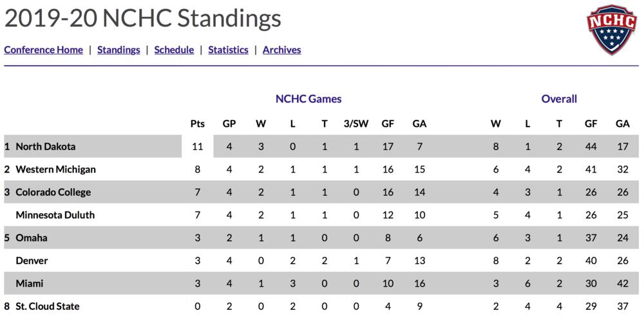Open the Archives navigation link
This screenshot has width=644, height=319.
[x=281, y=50]
